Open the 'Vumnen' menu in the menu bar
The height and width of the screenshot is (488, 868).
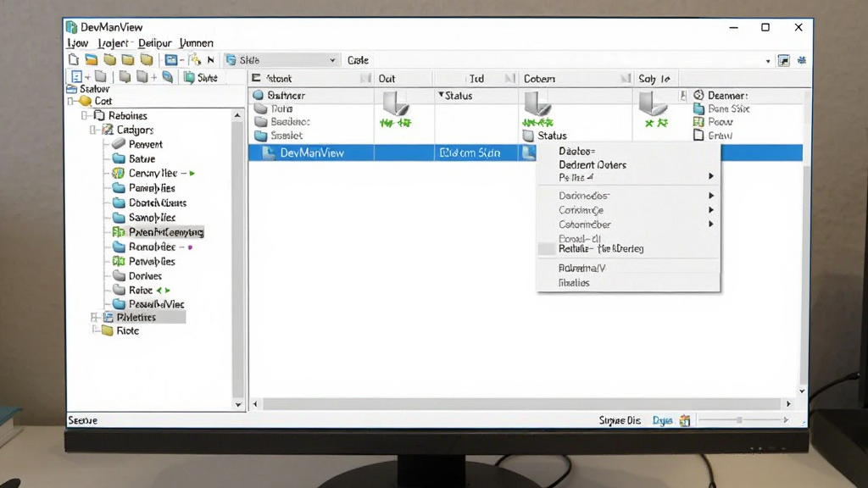[x=197, y=43]
